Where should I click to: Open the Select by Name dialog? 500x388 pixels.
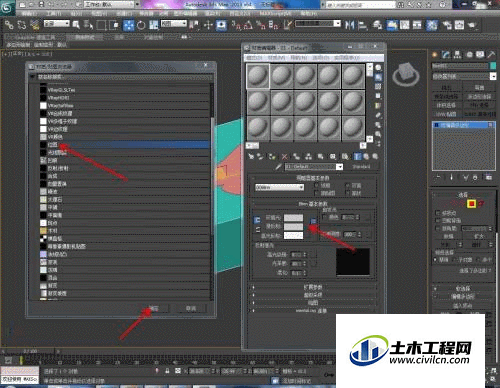click(88, 25)
